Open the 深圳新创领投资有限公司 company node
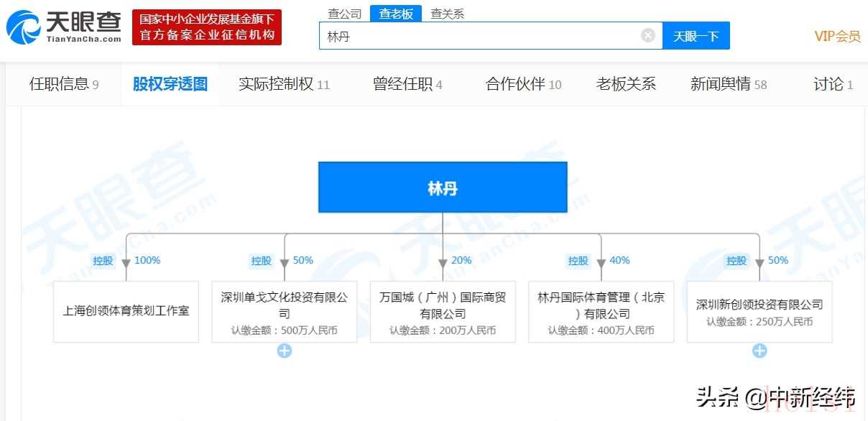 coord(759,311)
